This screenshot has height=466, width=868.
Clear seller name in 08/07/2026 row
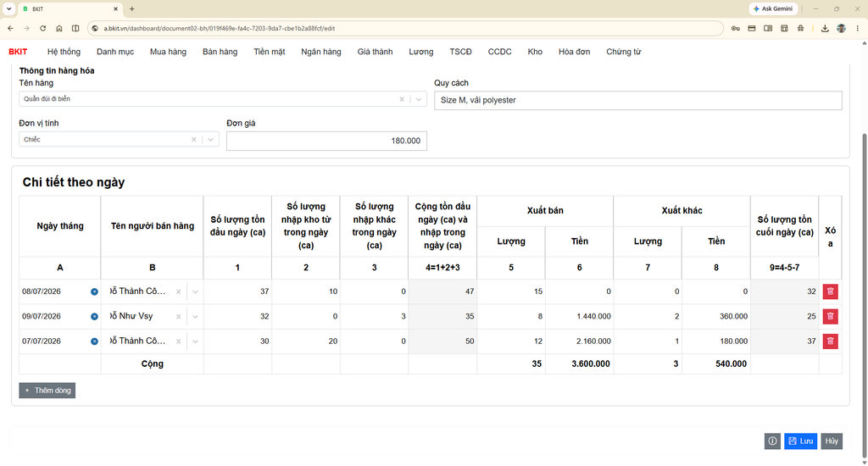tap(178, 291)
